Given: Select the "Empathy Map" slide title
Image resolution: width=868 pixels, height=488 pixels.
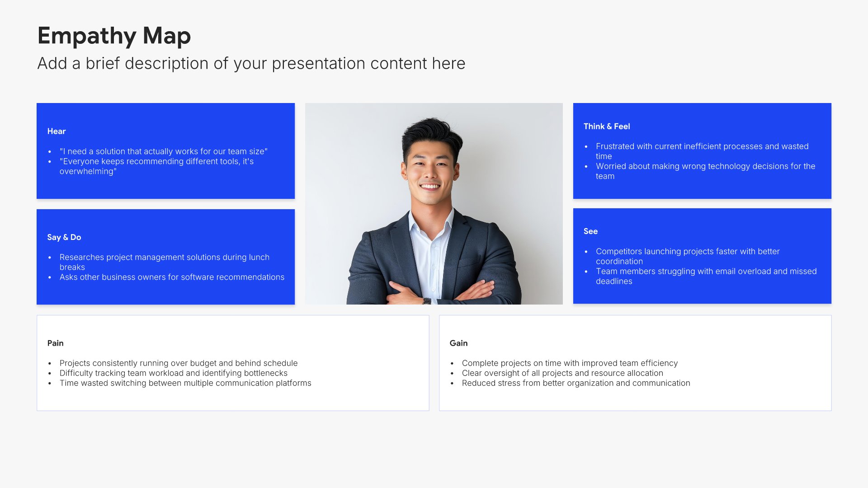Looking at the screenshot, I should coord(114,36).
